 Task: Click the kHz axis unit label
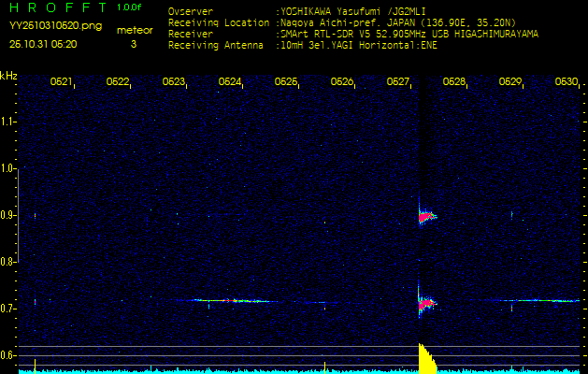[x=8, y=75]
